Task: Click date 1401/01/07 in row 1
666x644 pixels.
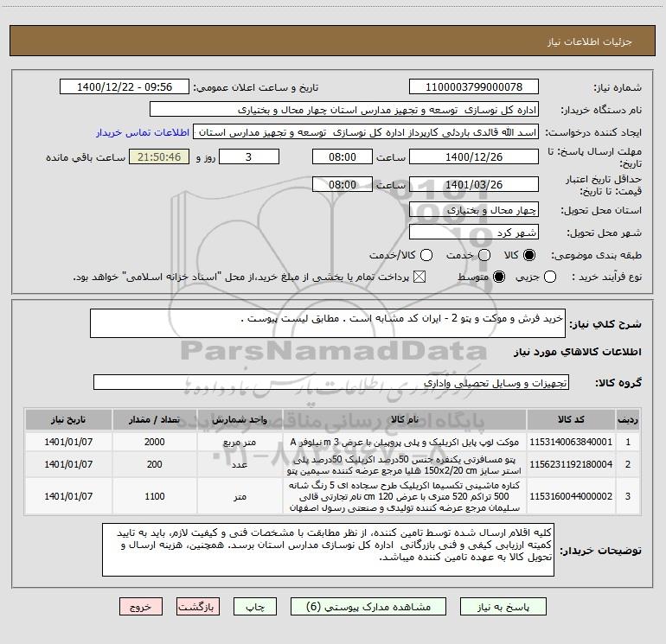Action: click(68, 442)
